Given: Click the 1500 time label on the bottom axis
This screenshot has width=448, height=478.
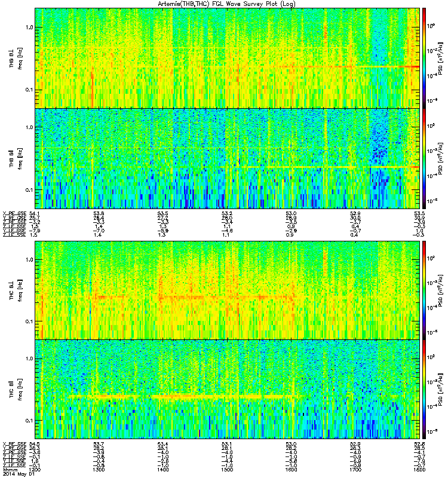Looking at the screenshot, I should pyautogui.click(x=227, y=470).
